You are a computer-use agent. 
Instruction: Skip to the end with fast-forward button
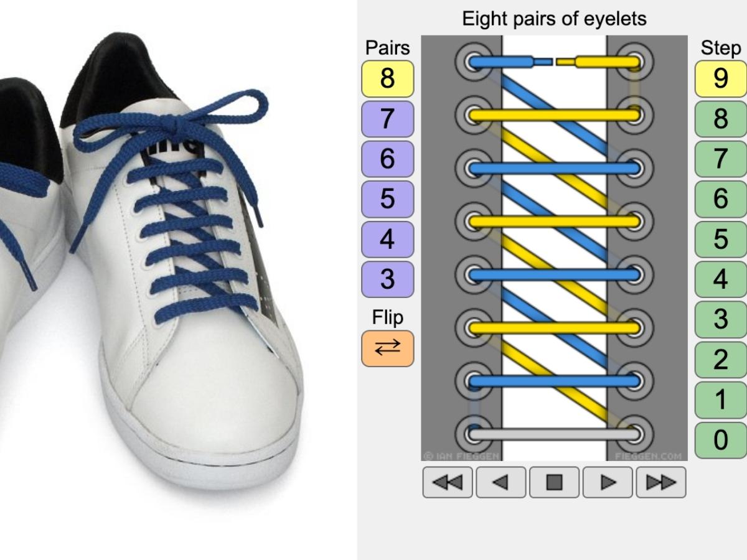pyautogui.click(x=661, y=482)
